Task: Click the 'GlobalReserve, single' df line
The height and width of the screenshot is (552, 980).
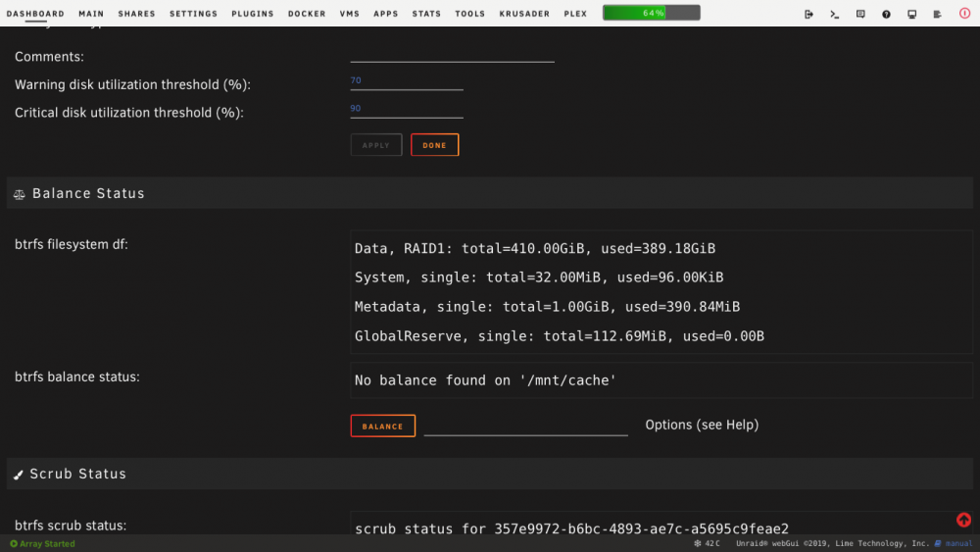Action: click(x=560, y=336)
